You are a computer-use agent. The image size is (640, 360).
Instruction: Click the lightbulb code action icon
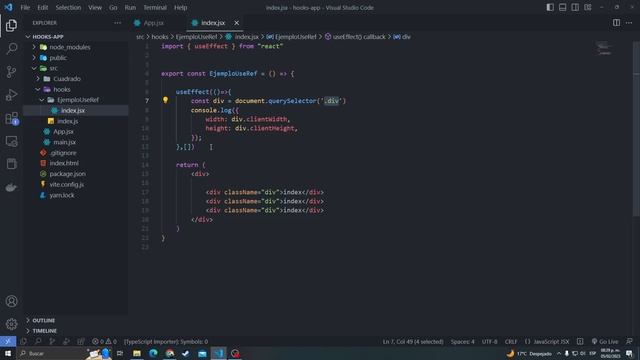point(165,100)
